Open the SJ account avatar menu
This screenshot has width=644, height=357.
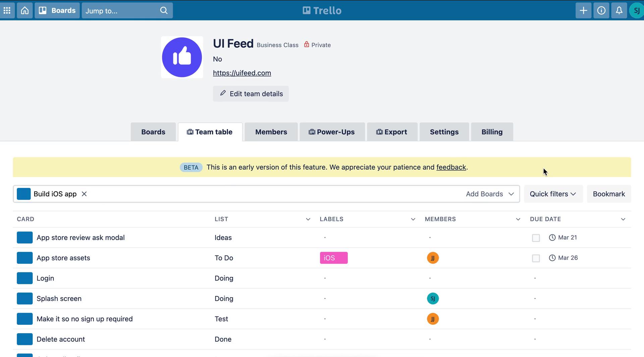click(636, 10)
